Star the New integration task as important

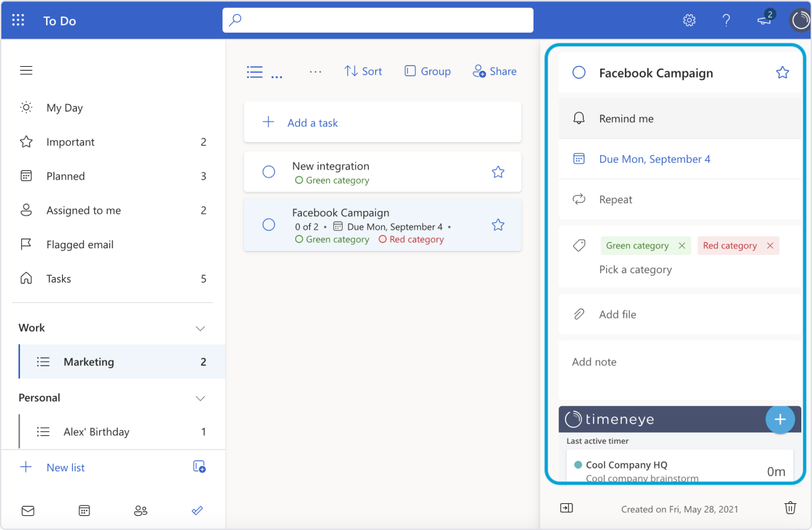click(498, 172)
